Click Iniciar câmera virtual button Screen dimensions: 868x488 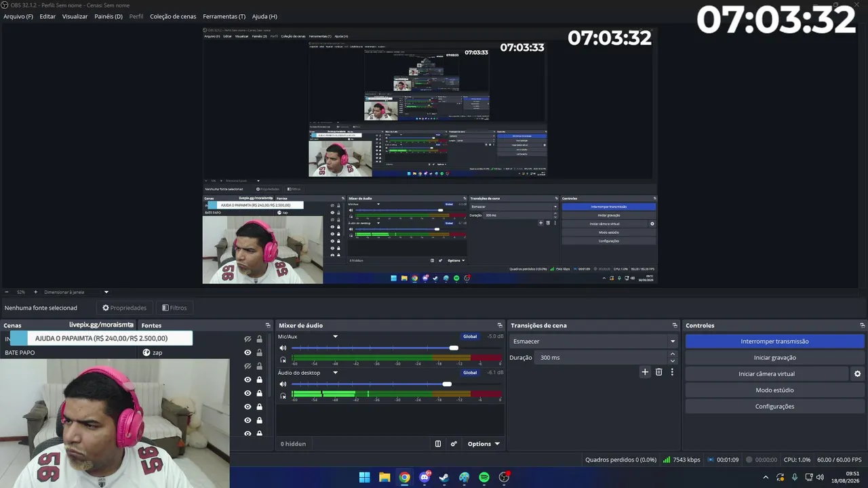(x=766, y=373)
